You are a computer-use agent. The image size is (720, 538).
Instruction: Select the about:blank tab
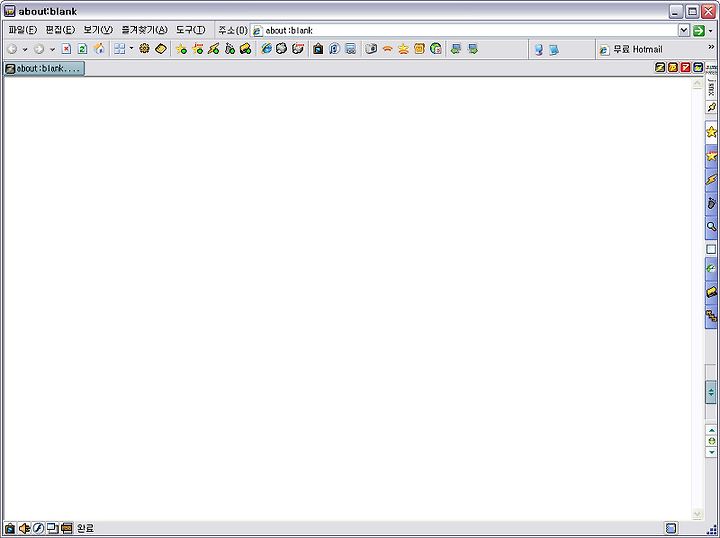(x=44, y=68)
